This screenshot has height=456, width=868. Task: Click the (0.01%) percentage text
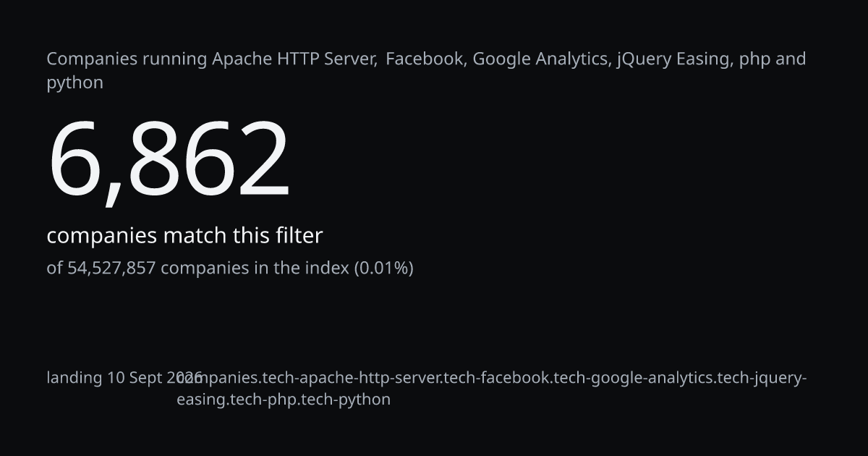pyautogui.click(x=383, y=269)
